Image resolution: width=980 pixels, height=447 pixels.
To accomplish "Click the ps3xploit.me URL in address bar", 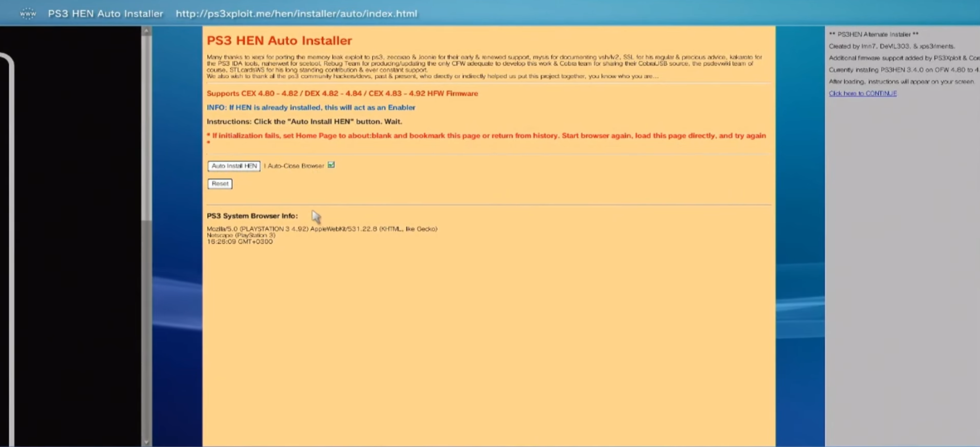I will [x=296, y=14].
